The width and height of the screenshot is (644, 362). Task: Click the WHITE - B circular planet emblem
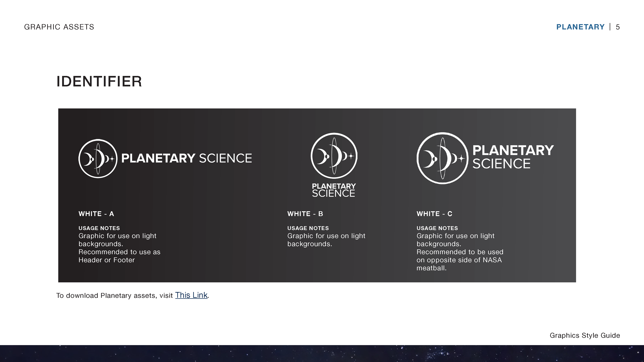click(x=334, y=156)
